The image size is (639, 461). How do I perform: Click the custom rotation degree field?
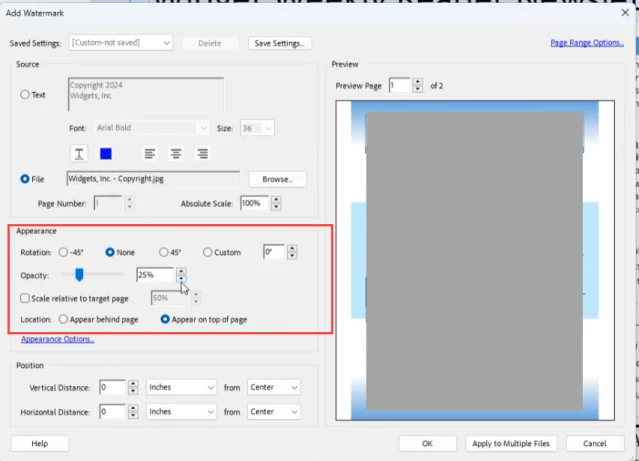pyautogui.click(x=274, y=252)
